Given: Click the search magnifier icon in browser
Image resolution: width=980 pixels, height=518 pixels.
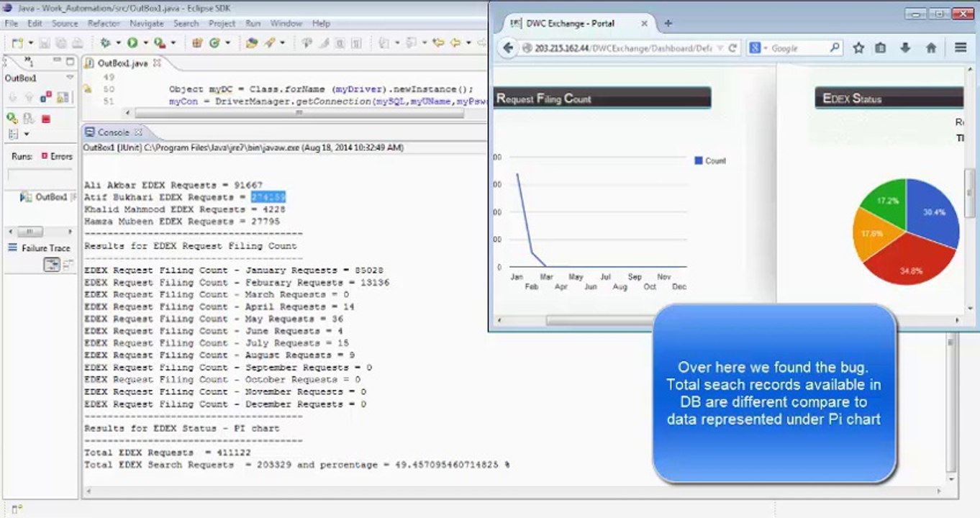Looking at the screenshot, I should (835, 48).
